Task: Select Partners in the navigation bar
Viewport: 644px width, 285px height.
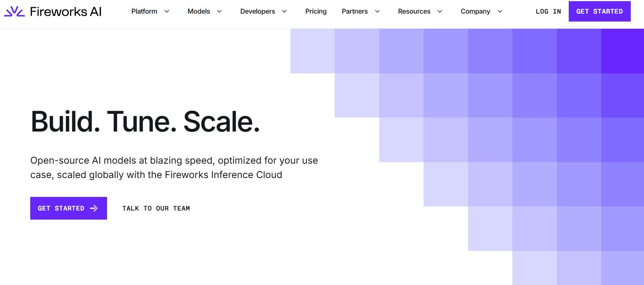Action: [354, 11]
